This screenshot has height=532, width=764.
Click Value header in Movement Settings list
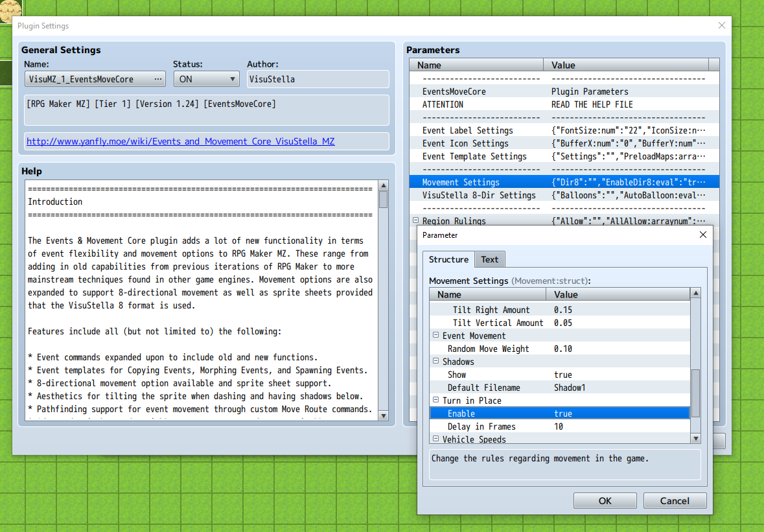point(618,294)
